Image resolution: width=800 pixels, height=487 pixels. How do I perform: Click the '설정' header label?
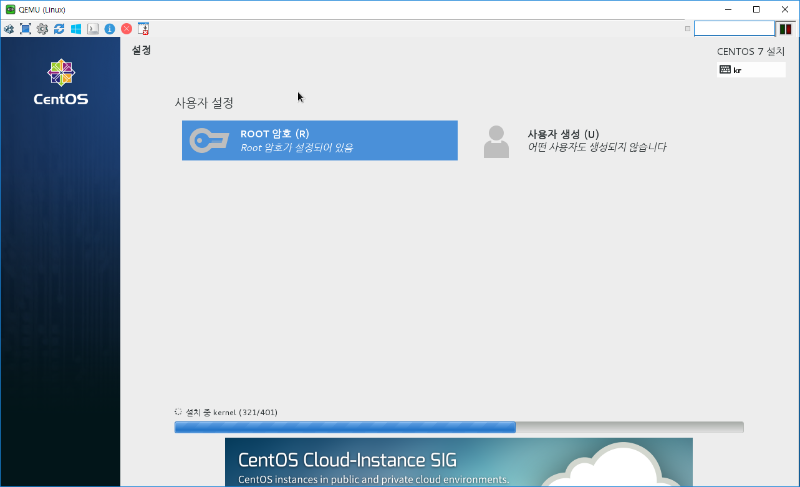(x=141, y=50)
